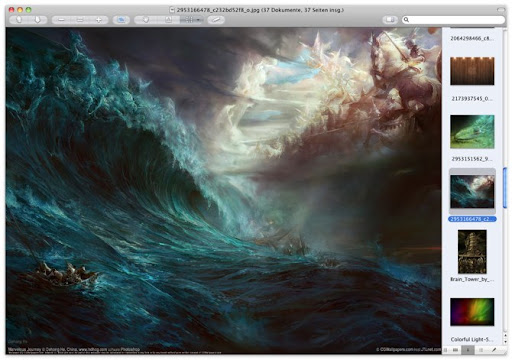Click the search field
Viewport: 512px width, 360px height.
[454, 20]
